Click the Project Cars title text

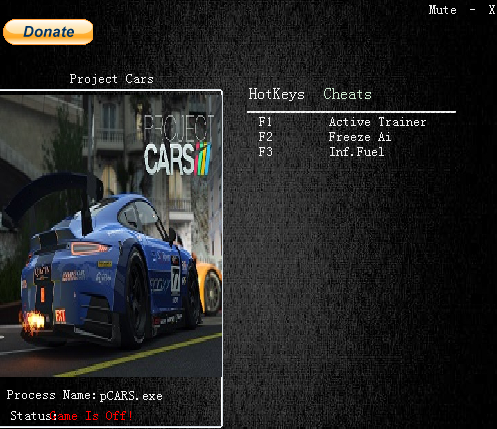[111, 79]
